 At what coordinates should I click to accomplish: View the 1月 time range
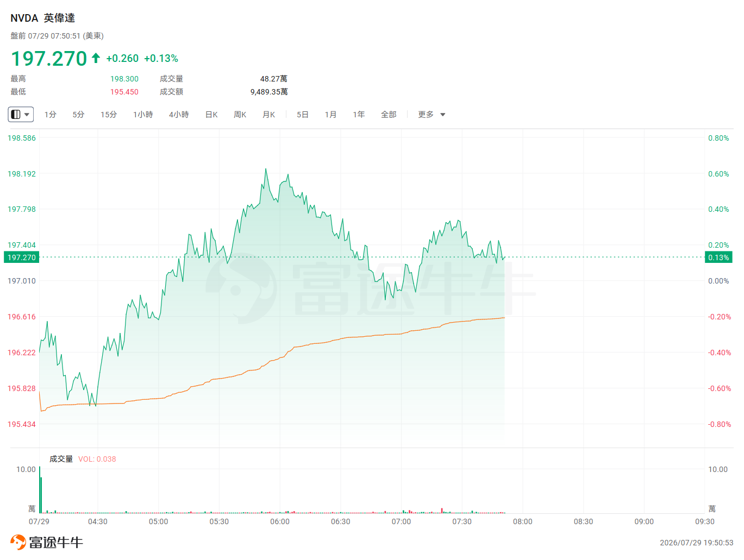click(330, 115)
